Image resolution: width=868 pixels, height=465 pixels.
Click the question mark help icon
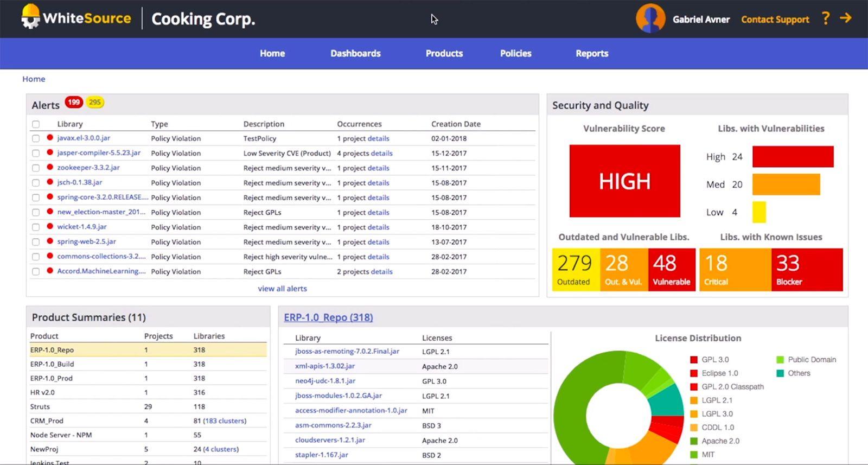tap(825, 18)
